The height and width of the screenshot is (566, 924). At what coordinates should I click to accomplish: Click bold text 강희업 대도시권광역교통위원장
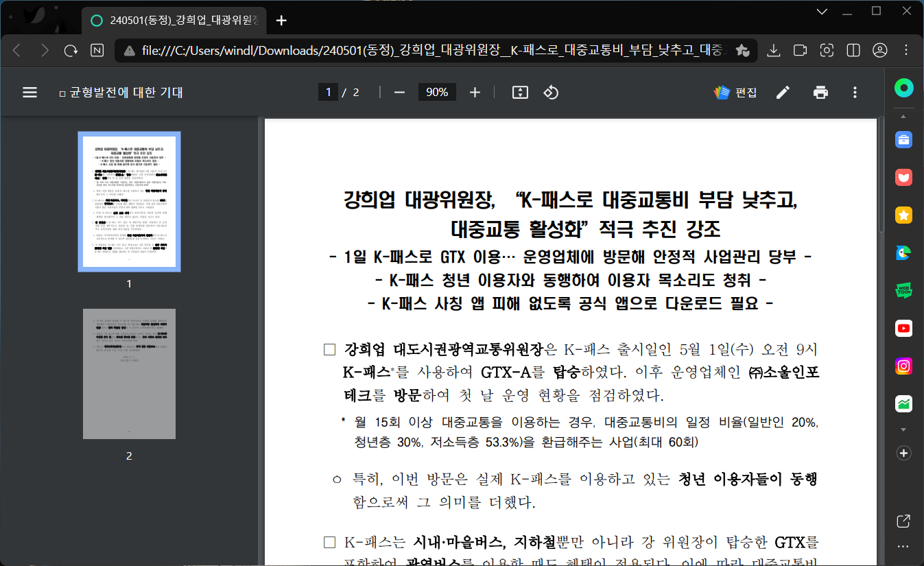pos(443,349)
